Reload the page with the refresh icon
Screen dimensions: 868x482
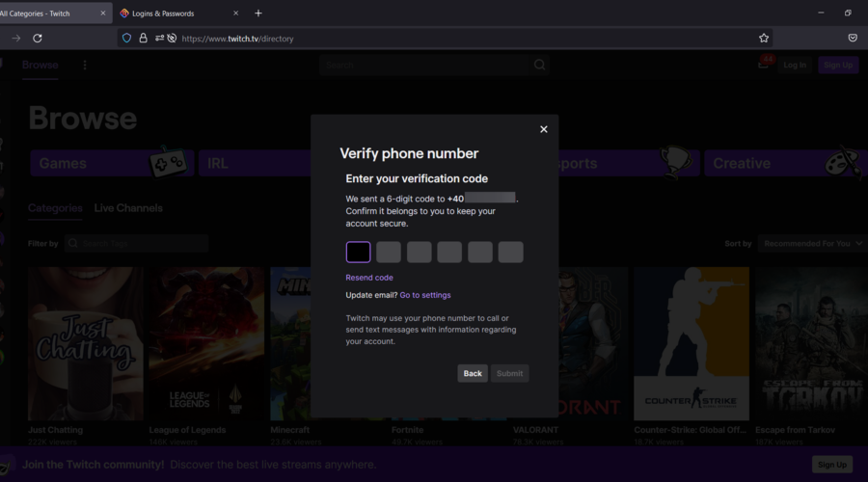click(37, 39)
